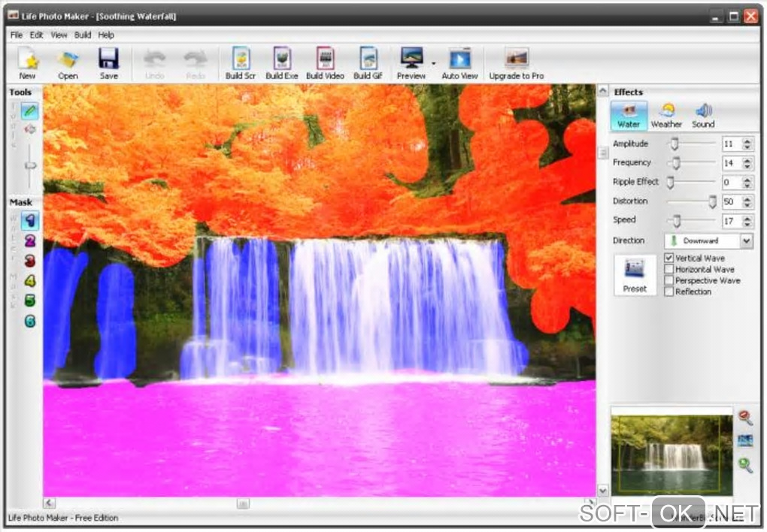The image size is (767, 532).
Task: Open the File menu
Action: (16, 35)
